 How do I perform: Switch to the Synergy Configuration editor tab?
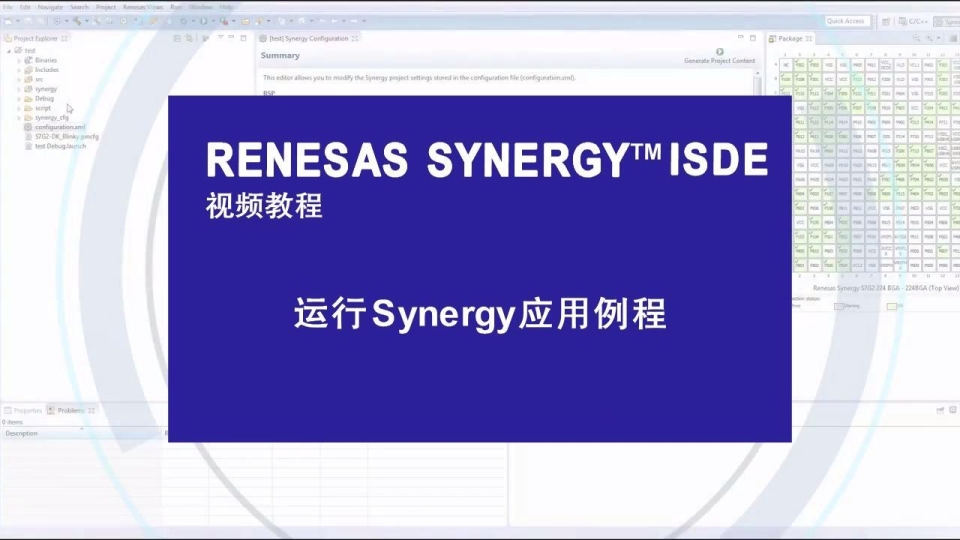(x=309, y=39)
